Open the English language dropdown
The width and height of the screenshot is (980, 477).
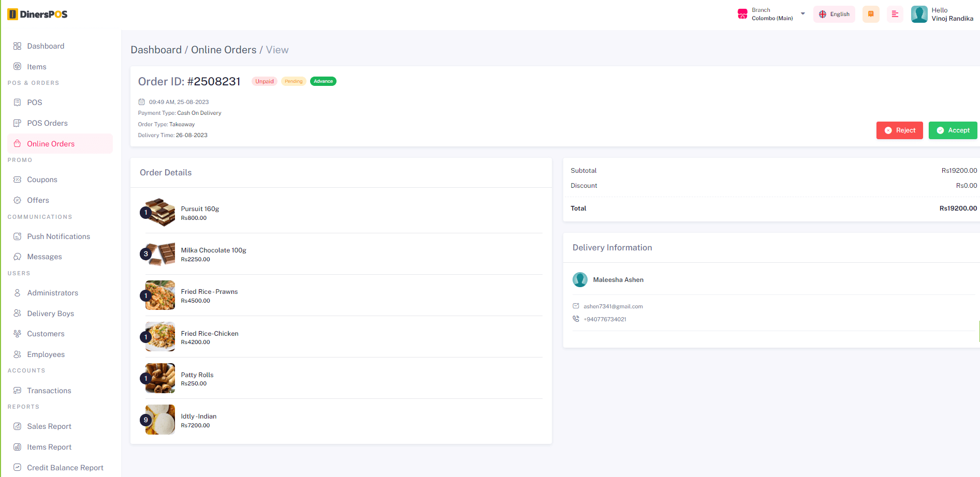click(834, 14)
